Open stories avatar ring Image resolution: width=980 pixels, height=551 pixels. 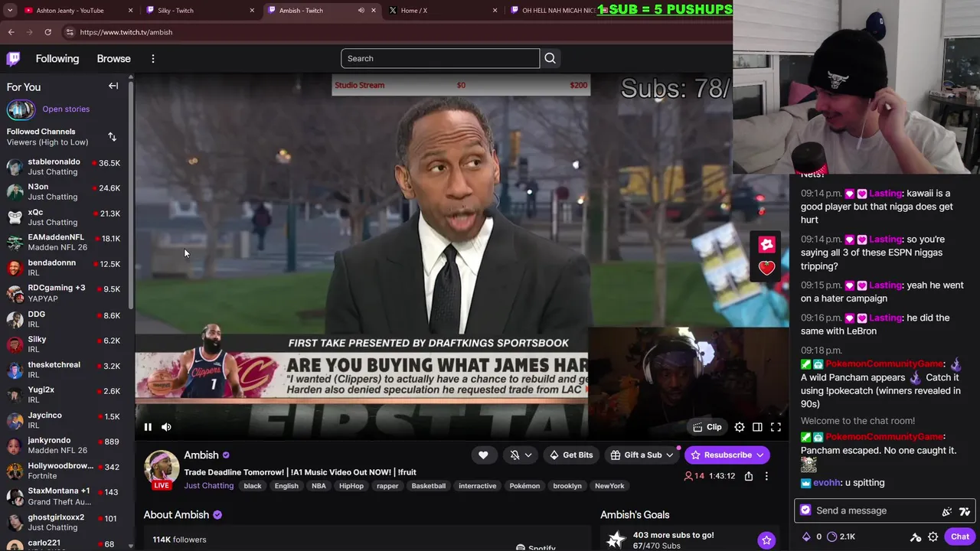(x=21, y=109)
